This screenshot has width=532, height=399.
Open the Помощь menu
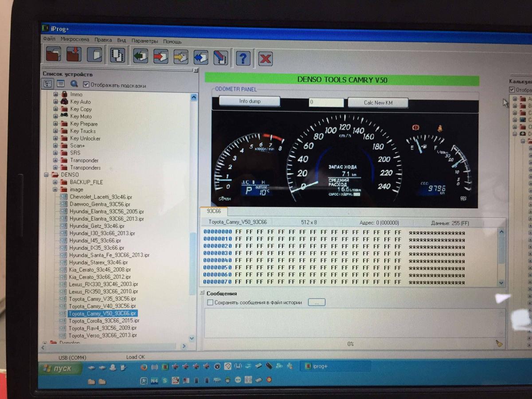[x=172, y=41]
